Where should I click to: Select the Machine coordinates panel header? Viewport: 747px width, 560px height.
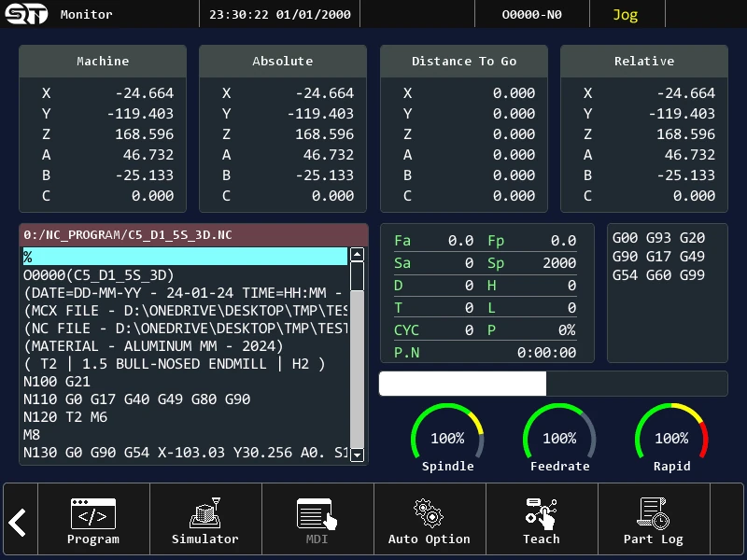point(103,61)
